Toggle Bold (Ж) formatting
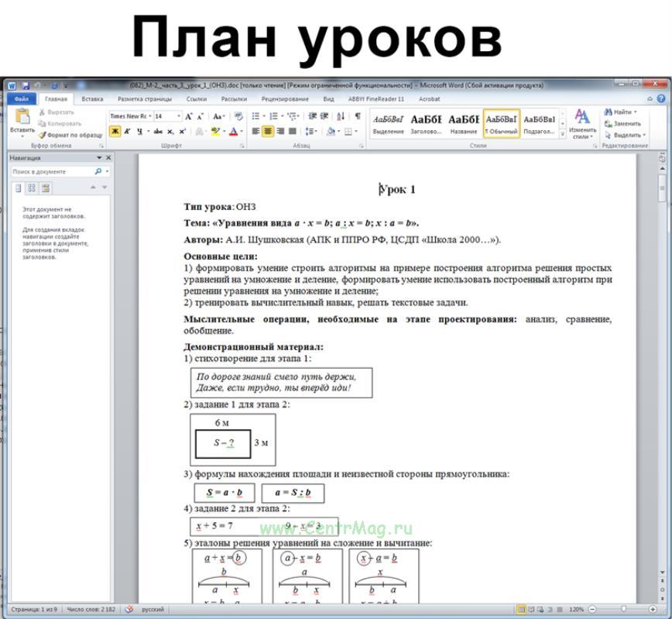 pos(115,131)
